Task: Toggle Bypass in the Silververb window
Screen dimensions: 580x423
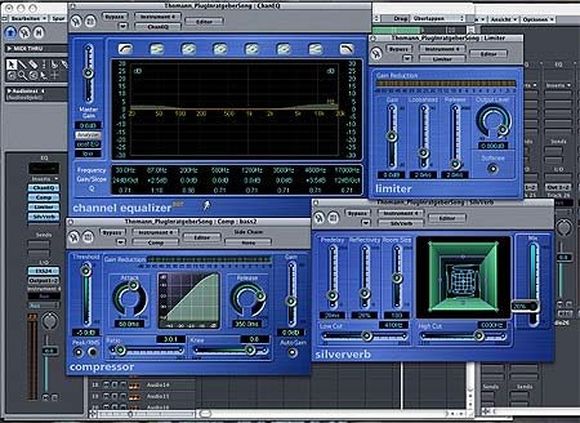Action: tap(357, 213)
